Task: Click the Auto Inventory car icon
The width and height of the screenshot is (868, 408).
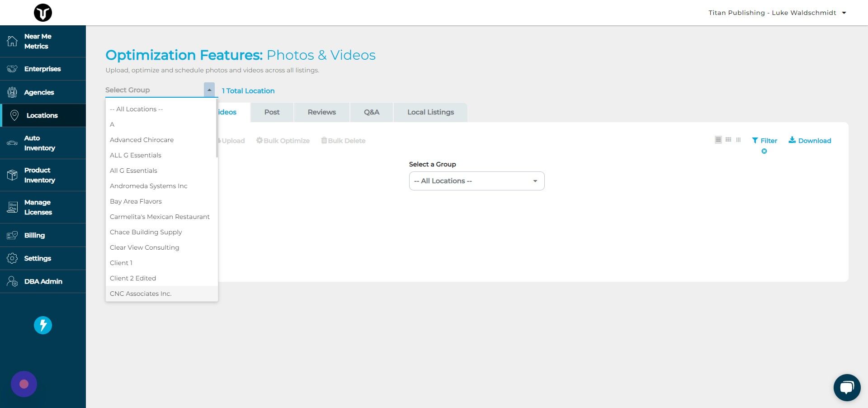Action: click(12, 142)
